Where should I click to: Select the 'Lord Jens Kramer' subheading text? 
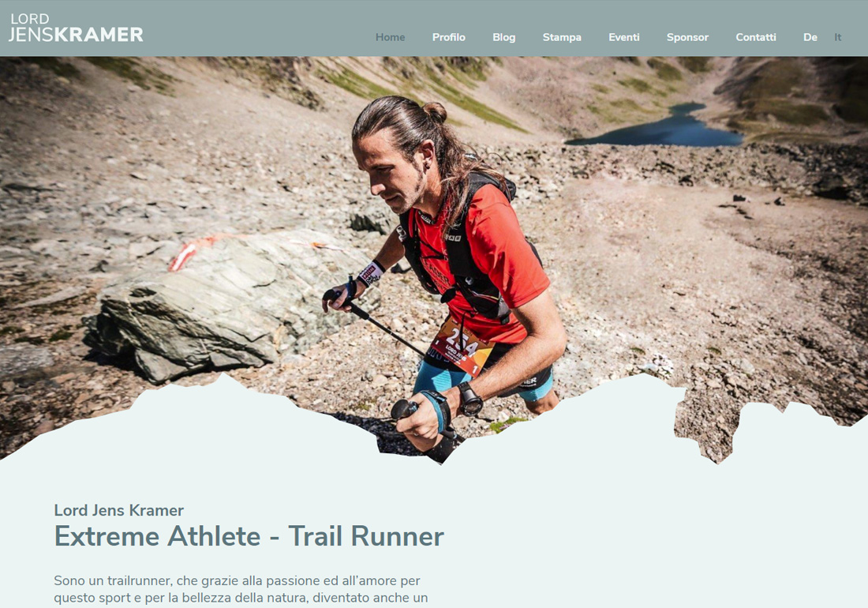tap(118, 510)
